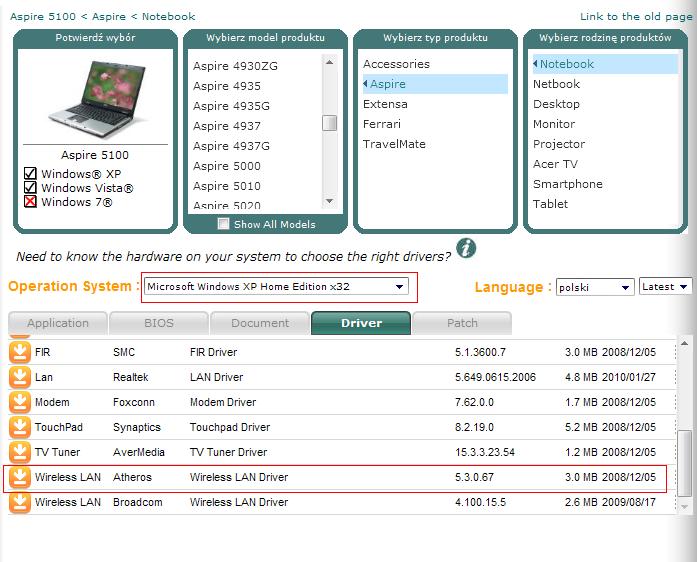Screen dimensions: 697x562
Task: Open the Language dropdown showing polski
Action: (x=595, y=287)
